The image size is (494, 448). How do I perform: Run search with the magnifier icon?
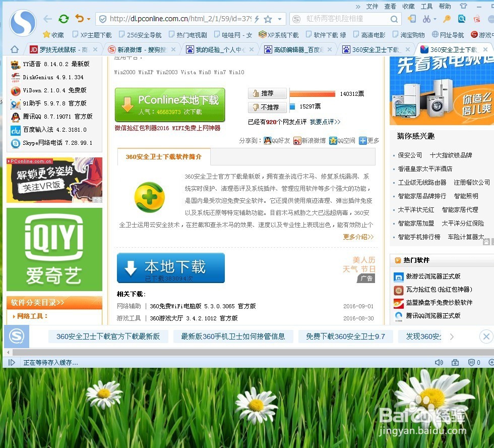point(394,19)
